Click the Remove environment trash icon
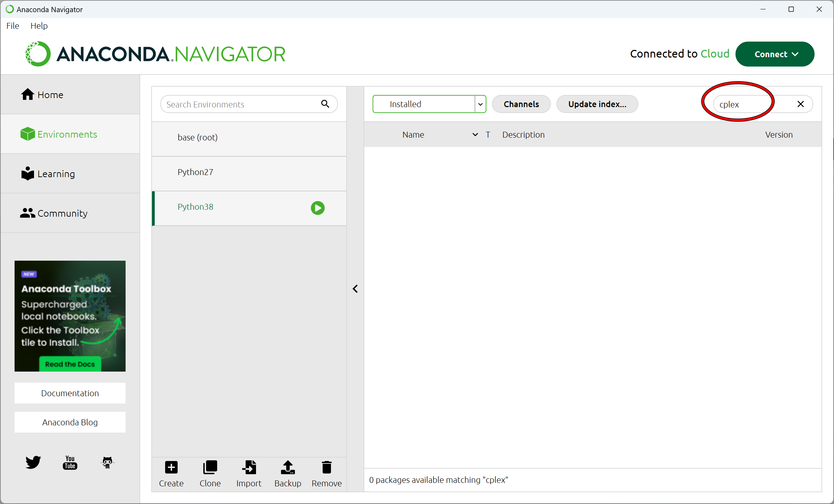 327,467
